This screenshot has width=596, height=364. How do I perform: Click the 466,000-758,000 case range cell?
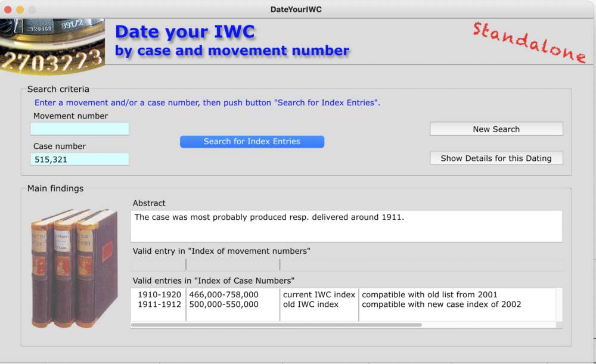point(223,294)
